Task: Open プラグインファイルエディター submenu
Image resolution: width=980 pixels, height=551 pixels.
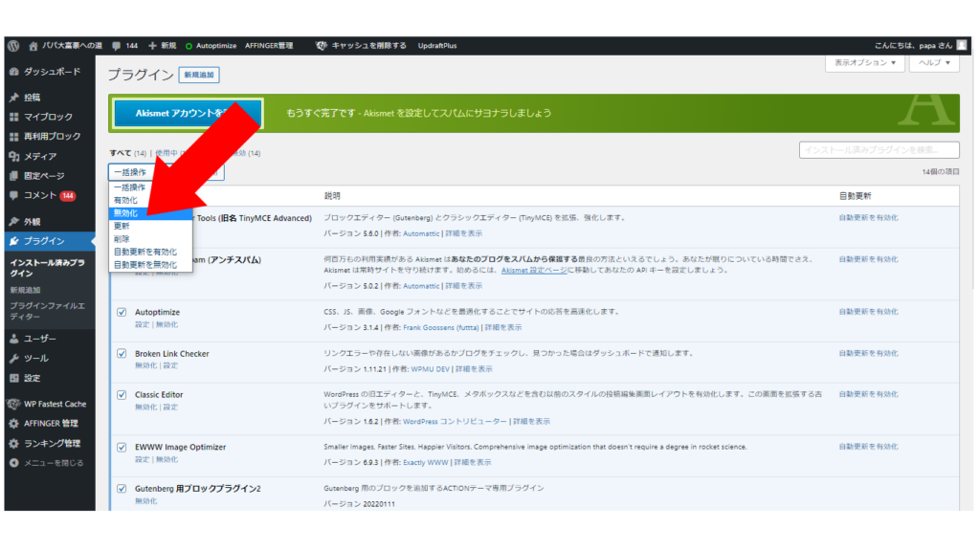Action: pyautogui.click(x=48, y=311)
